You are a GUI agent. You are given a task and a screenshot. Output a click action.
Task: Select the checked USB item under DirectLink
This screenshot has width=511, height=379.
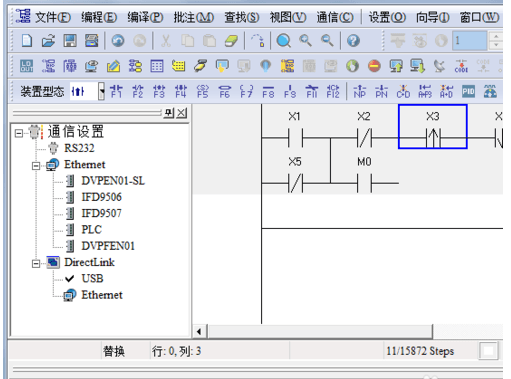coord(92,278)
